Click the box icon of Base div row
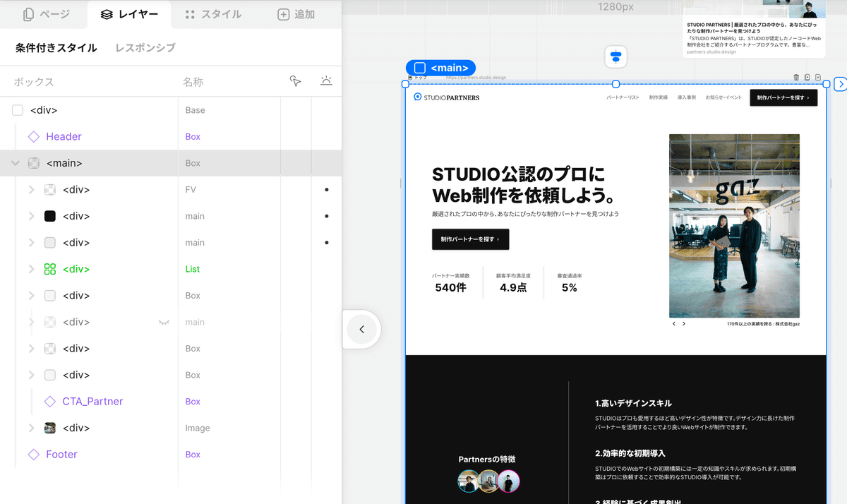Image resolution: width=847 pixels, height=504 pixels. tap(18, 110)
